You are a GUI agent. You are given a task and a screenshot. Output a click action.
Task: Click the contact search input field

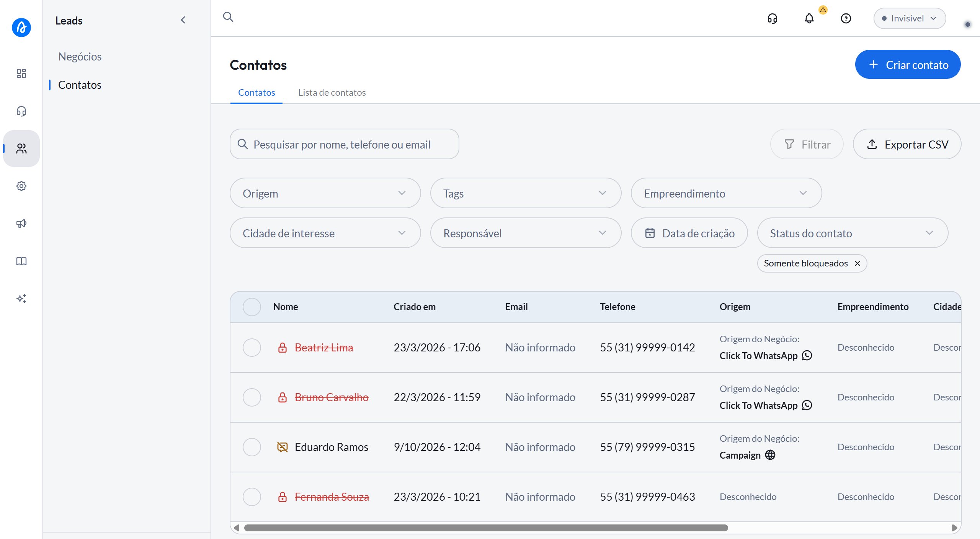pos(345,144)
